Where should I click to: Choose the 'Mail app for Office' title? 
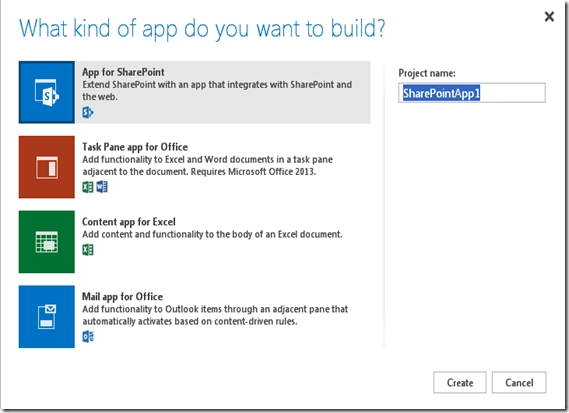[x=122, y=297]
